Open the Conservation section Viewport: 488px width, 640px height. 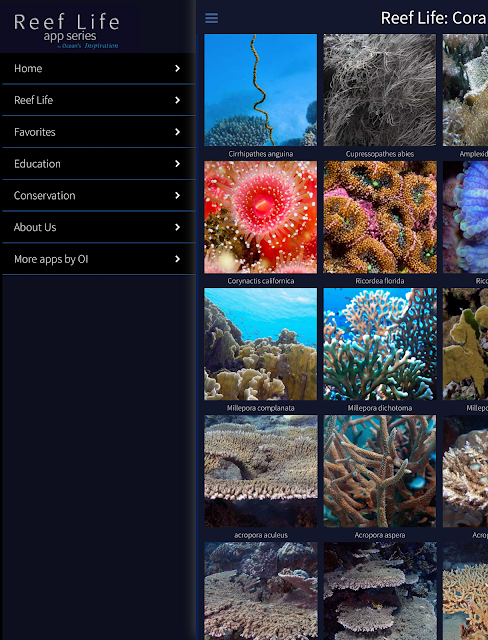(x=99, y=196)
